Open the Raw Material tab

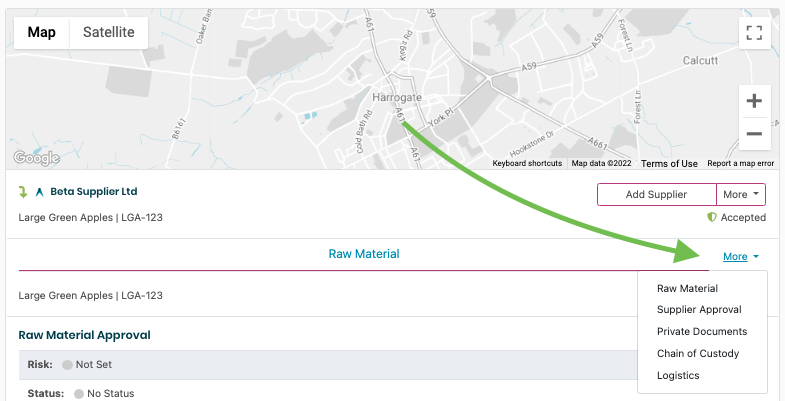point(364,254)
